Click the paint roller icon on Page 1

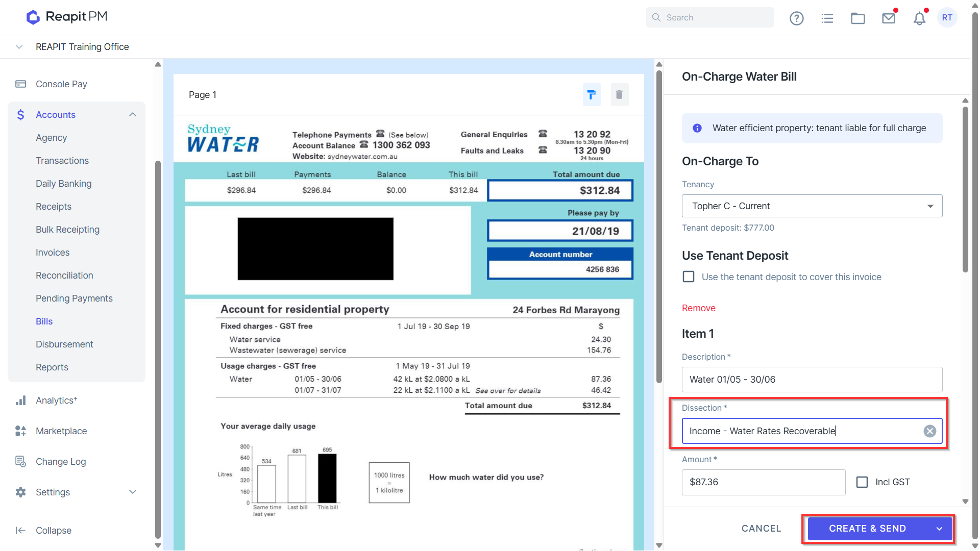click(x=592, y=94)
